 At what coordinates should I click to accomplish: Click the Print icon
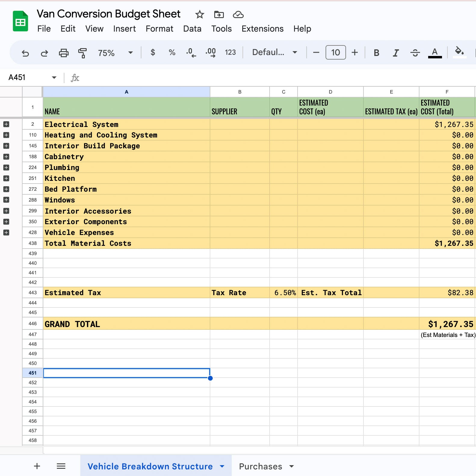[63, 53]
